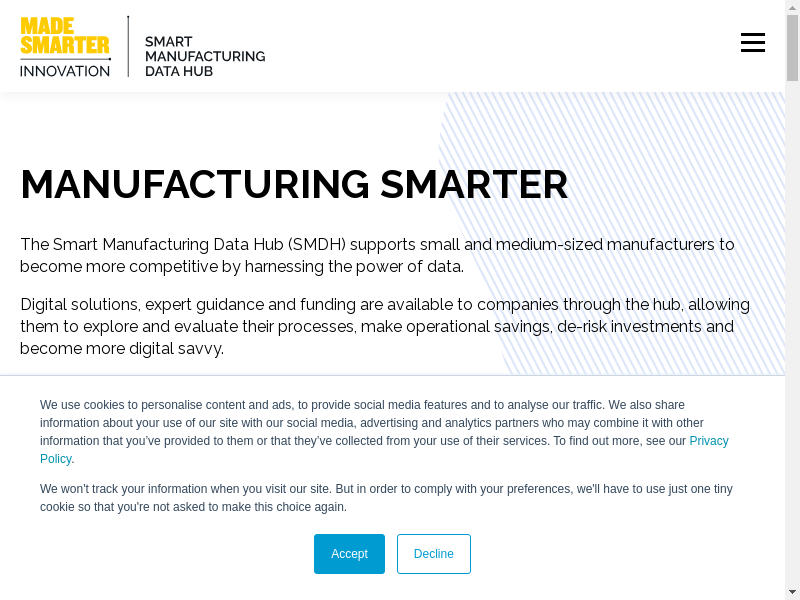The width and height of the screenshot is (800, 600).
Task: Click the blank white header area
Action: click(x=500, y=45)
